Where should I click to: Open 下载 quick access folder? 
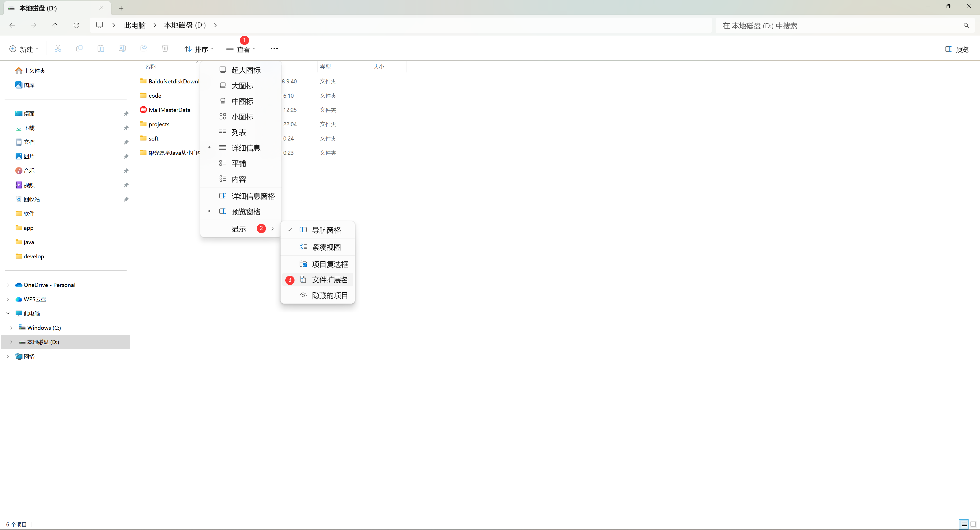click(x=25, y=128)
